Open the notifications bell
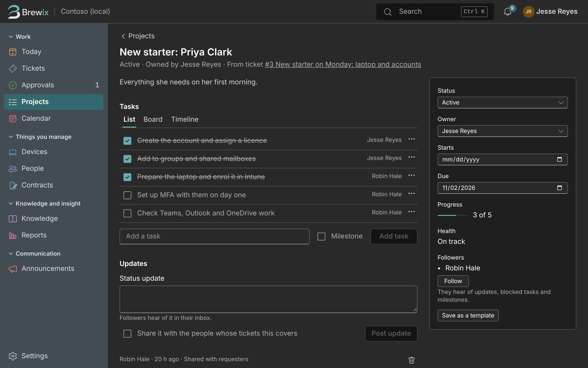Image resolution: width=588 pixels, height=368 pixels. pos(507,12)
